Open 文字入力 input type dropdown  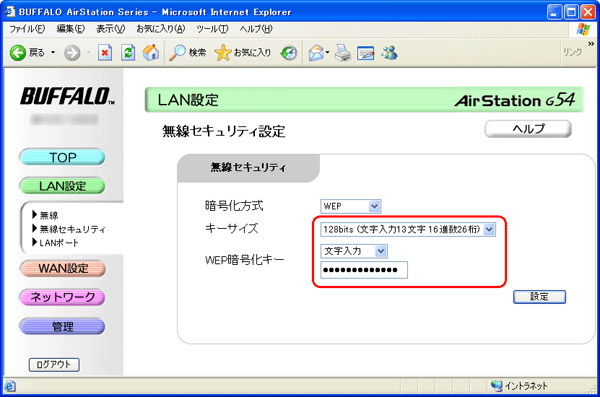pos(354,251)
